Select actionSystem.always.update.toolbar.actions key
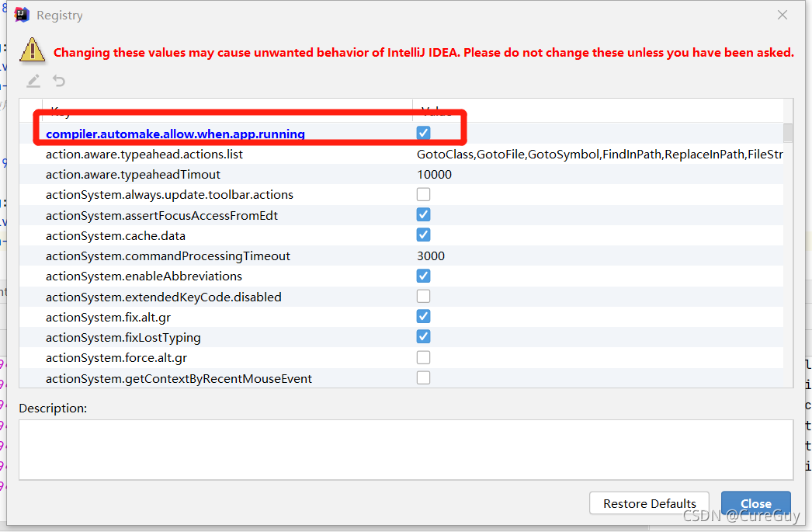Screen dimensions: 812x532 (x=169, y=195)
